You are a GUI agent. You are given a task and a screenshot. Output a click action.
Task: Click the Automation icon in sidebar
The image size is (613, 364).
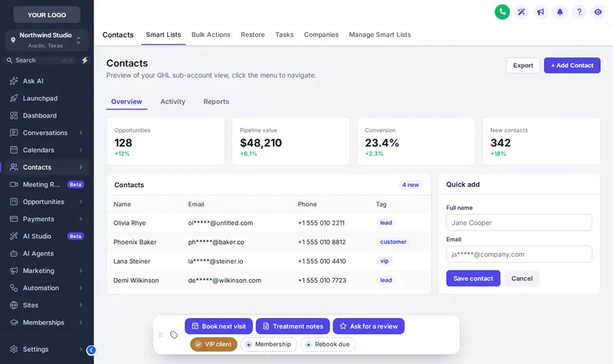(x=14, y=288)
